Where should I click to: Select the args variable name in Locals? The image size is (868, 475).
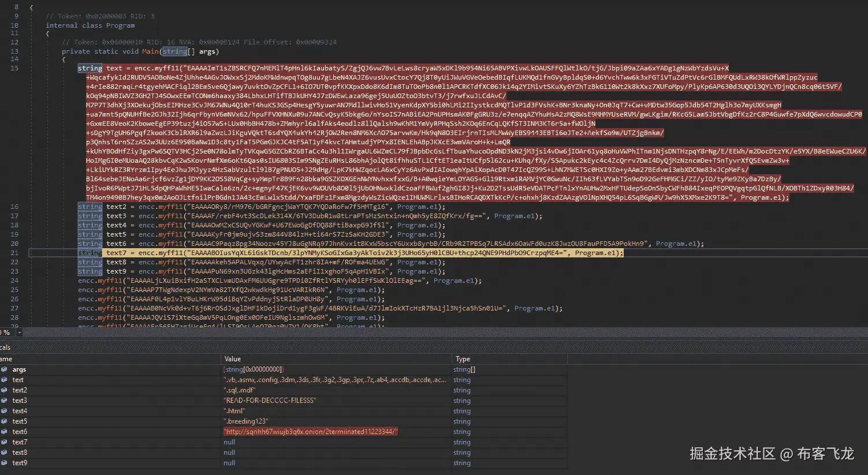[19, 369]
